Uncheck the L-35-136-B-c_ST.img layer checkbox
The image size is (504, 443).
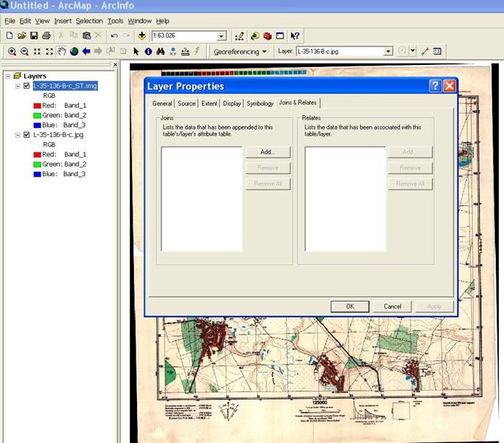click(x=27, y=86)
